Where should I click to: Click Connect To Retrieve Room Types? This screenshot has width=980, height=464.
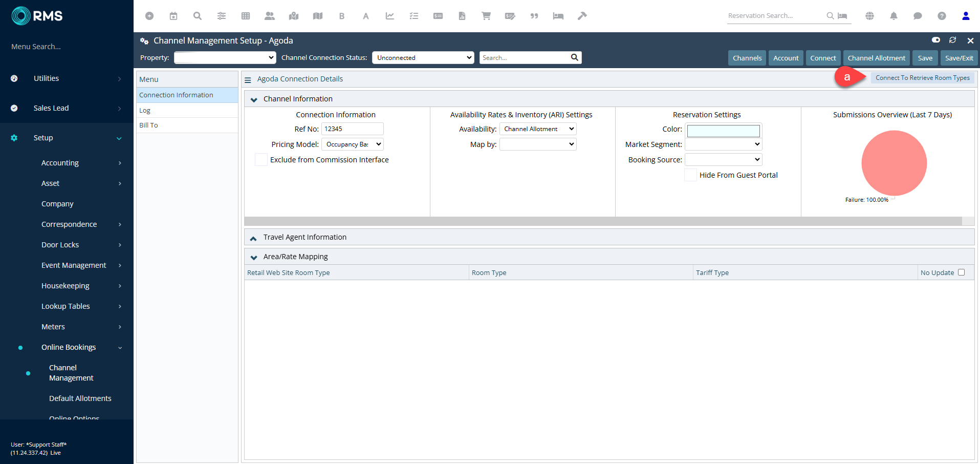[x=923, y=78]
